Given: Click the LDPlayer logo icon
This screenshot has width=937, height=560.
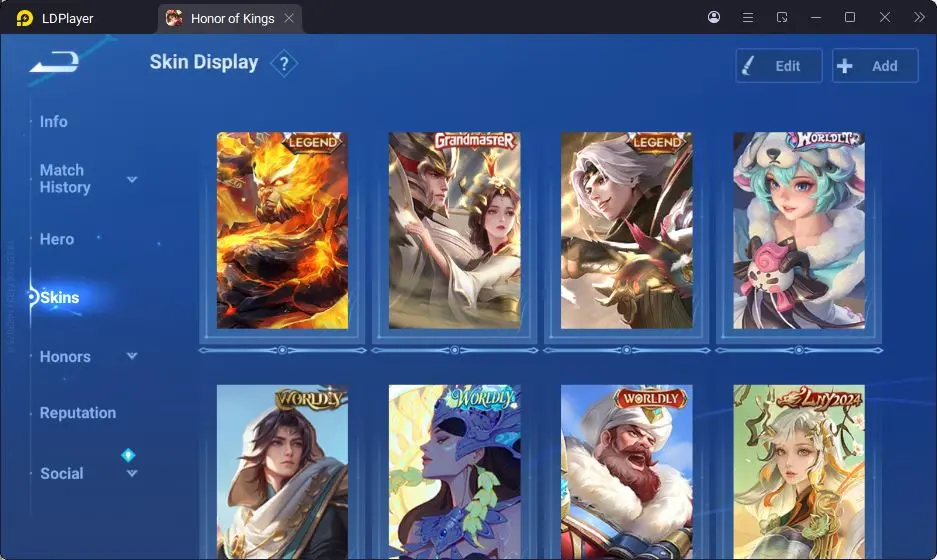Looking at the screenshot, I should click(x=25, y=19).
